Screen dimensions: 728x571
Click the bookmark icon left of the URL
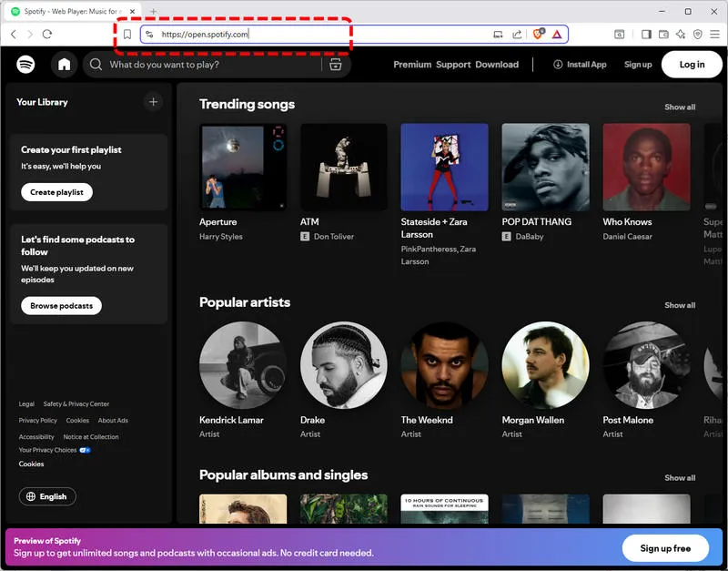coord(126,34)
